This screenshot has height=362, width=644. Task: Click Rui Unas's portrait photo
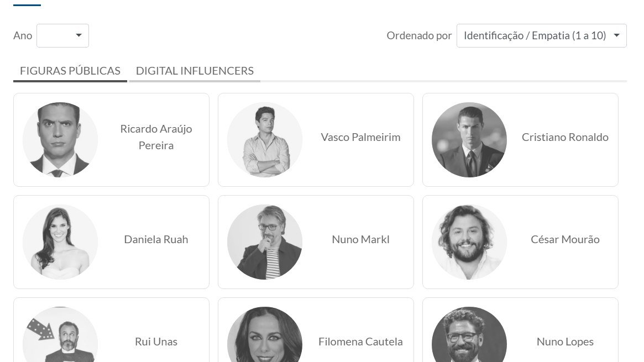point(60,337)
